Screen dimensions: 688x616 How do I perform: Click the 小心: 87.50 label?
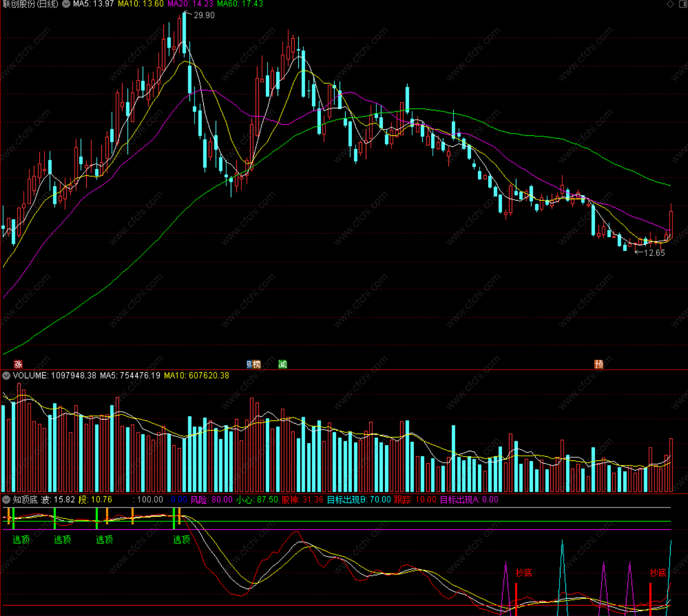(257, 499)
